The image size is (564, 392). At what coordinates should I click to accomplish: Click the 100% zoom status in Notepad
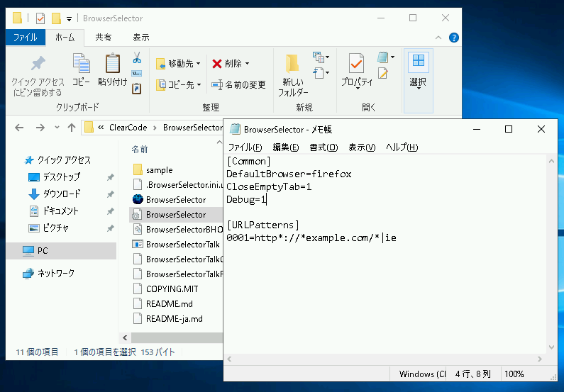514,374
